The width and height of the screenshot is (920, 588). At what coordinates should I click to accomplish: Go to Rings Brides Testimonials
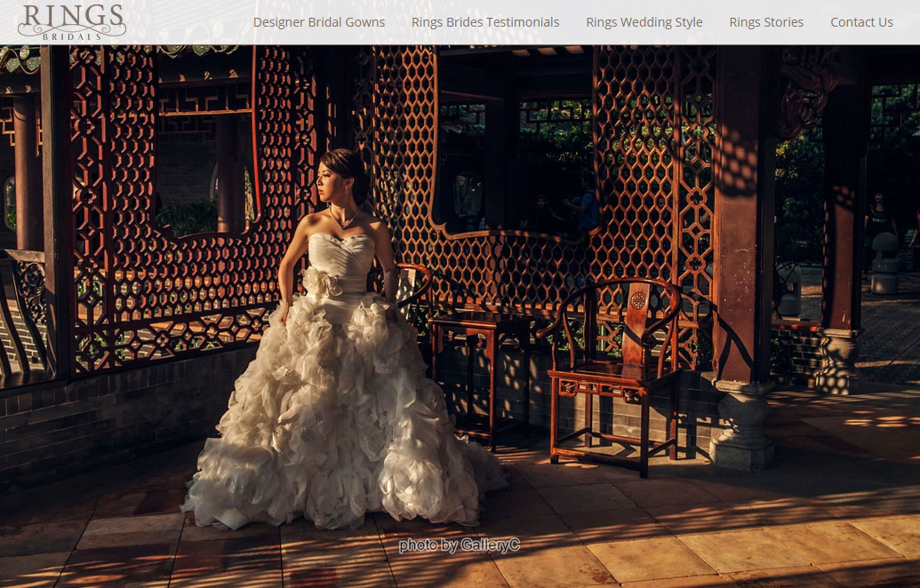click(x=485, y=22)
